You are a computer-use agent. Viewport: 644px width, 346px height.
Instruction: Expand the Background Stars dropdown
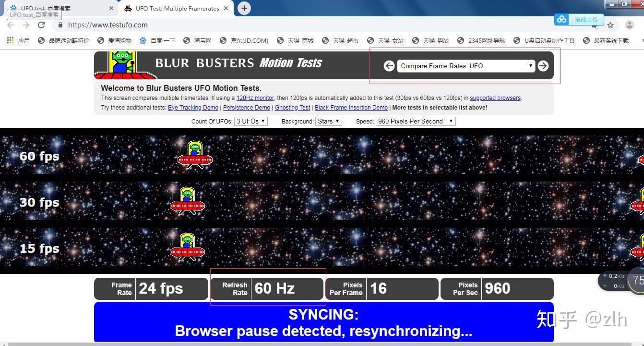pos(329,121)
